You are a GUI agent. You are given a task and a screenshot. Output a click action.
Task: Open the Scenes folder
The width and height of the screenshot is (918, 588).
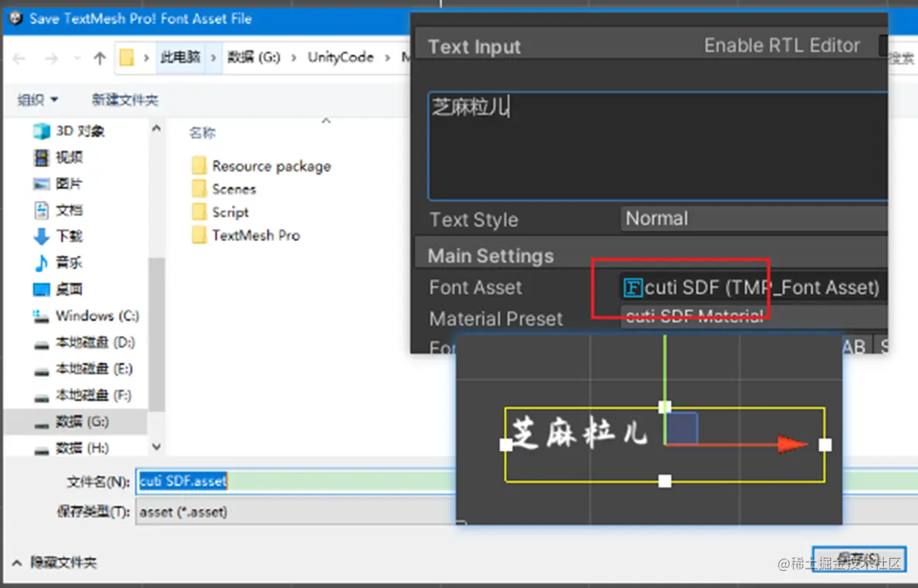pyautogui.click(x=224, y=189)
